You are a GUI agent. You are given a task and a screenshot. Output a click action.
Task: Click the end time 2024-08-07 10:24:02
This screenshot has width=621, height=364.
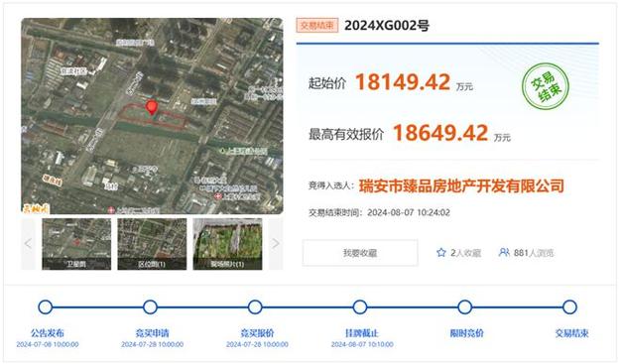(x=409, y=212)
